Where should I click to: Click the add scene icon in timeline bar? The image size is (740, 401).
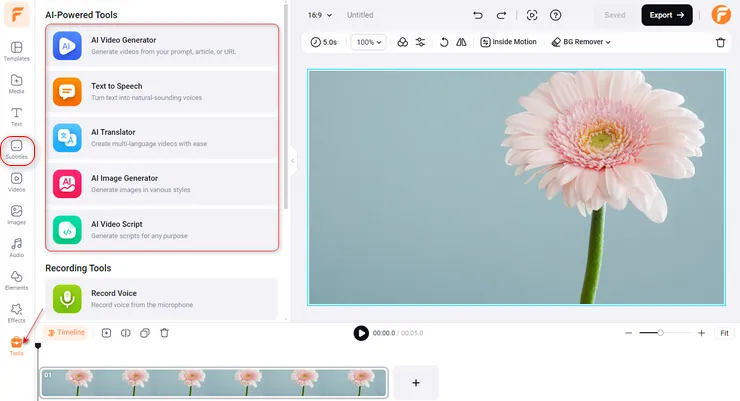click(x=107, y=333)
